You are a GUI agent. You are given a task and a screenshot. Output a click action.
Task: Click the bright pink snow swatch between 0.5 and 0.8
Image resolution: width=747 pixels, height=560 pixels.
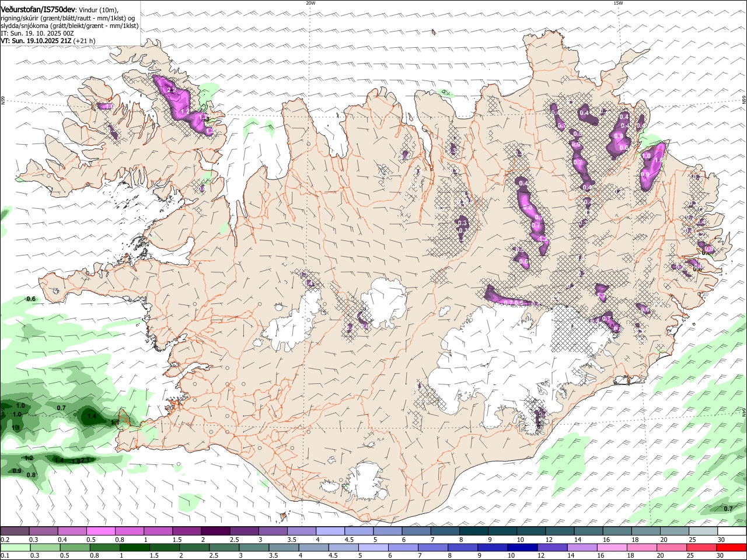(x=100, y=531)
